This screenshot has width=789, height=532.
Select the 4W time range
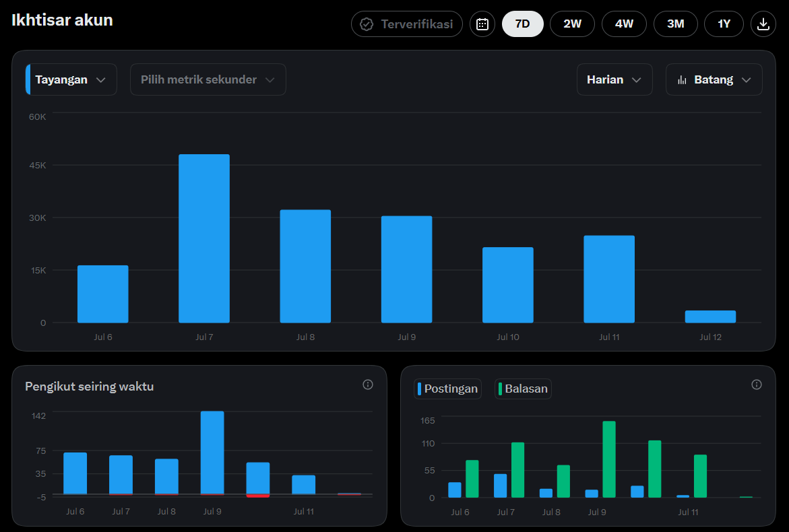point(624,24)
